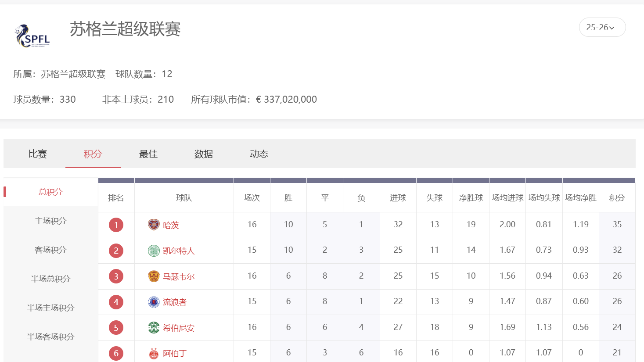The height and width of the screenshot is (362, 644).
Task: Click the Rangers (流浪者) team crest icon
Action: 154,302
